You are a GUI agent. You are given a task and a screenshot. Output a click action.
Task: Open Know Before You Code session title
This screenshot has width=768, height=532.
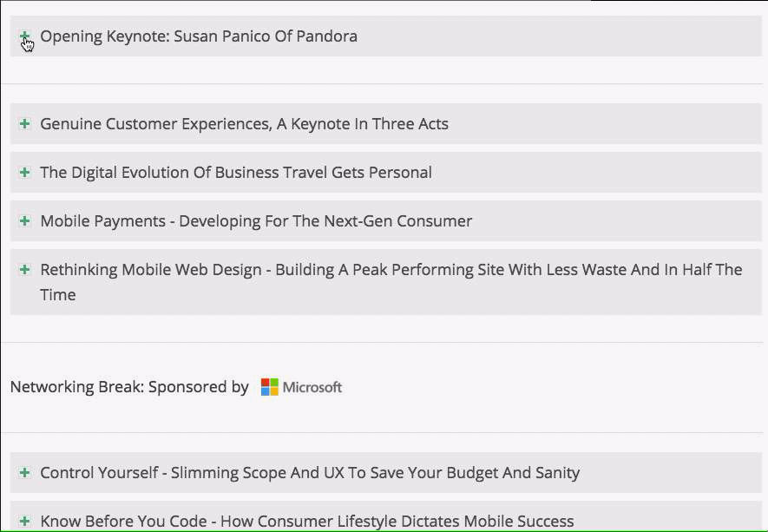[306, 522]
